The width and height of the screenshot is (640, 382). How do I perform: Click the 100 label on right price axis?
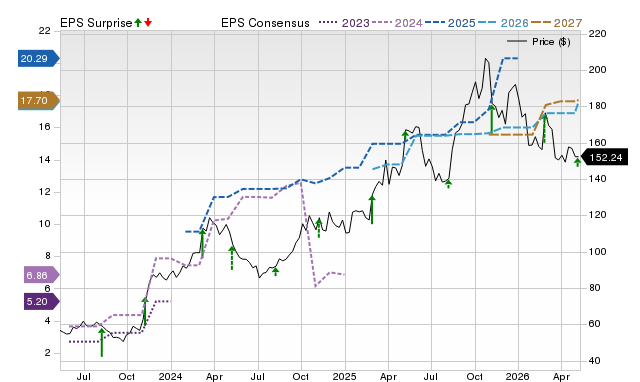pos(597,252)
